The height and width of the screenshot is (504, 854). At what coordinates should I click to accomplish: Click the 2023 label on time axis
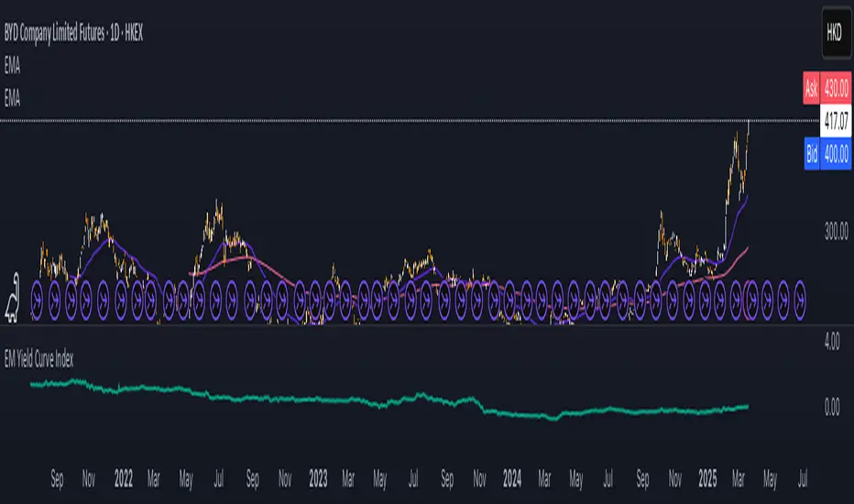(x=318, y=477)
